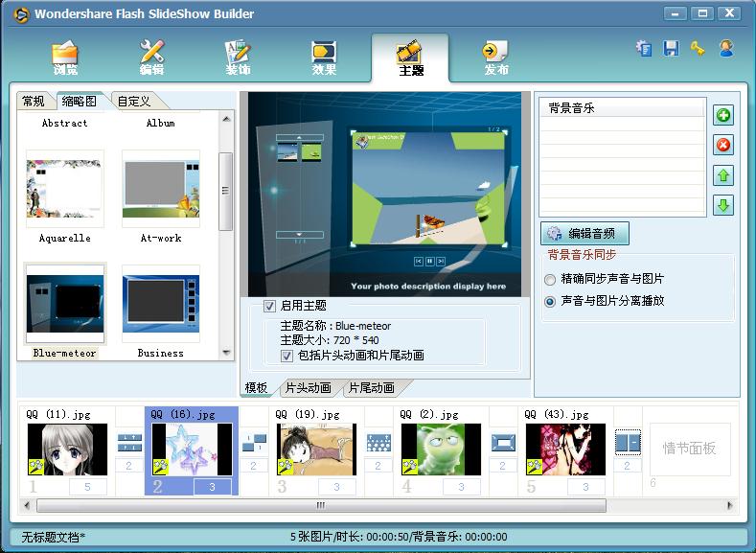756x553 pixels.
Task: Select the Aquarelle theme thumbnail
Action: (x=64, y=189)
